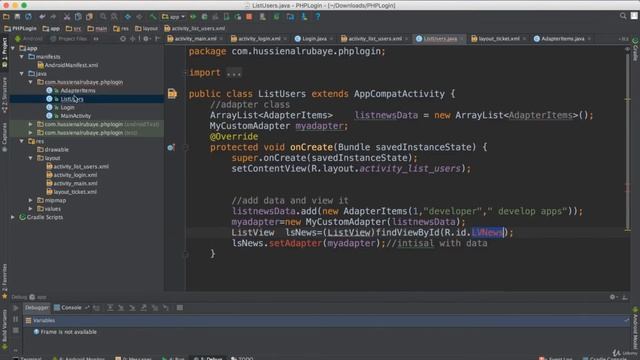Click the Undo arrow icon
640x360 pixels.
pos(42,17)
